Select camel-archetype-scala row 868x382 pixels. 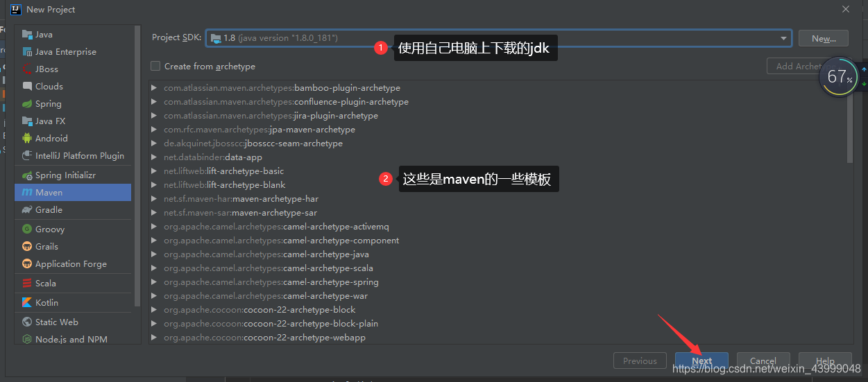[498, 268]
